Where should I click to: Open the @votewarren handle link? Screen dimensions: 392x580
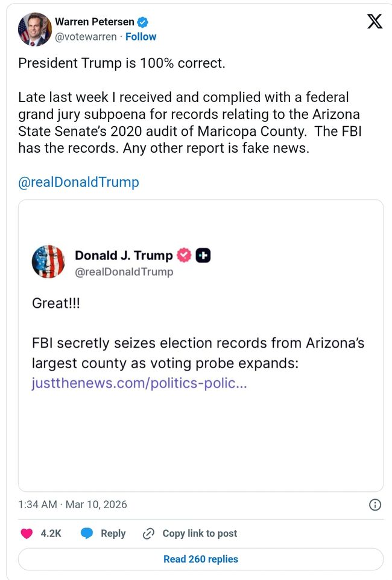point(86,37)
